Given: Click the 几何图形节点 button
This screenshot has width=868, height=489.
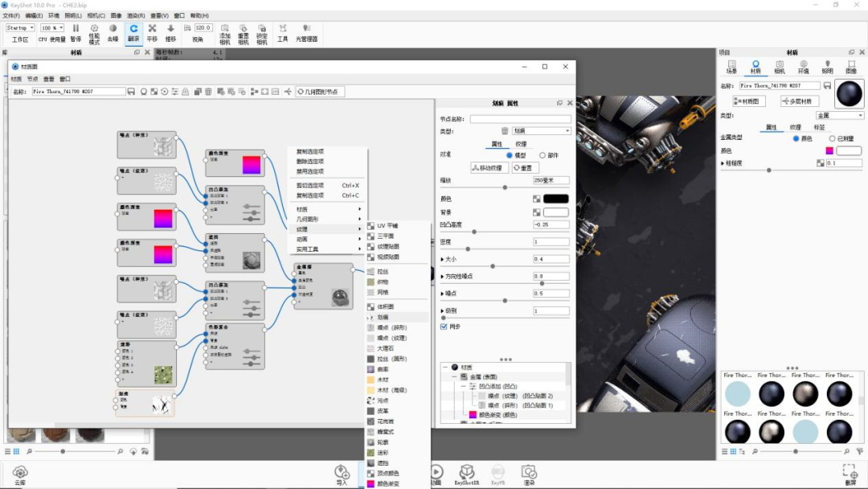Looking at the screenshot, I should pos(320,92).
